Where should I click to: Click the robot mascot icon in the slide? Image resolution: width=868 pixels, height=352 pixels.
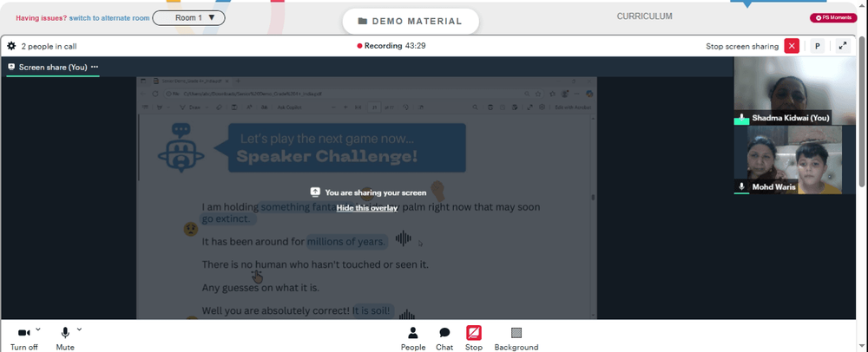181,147
